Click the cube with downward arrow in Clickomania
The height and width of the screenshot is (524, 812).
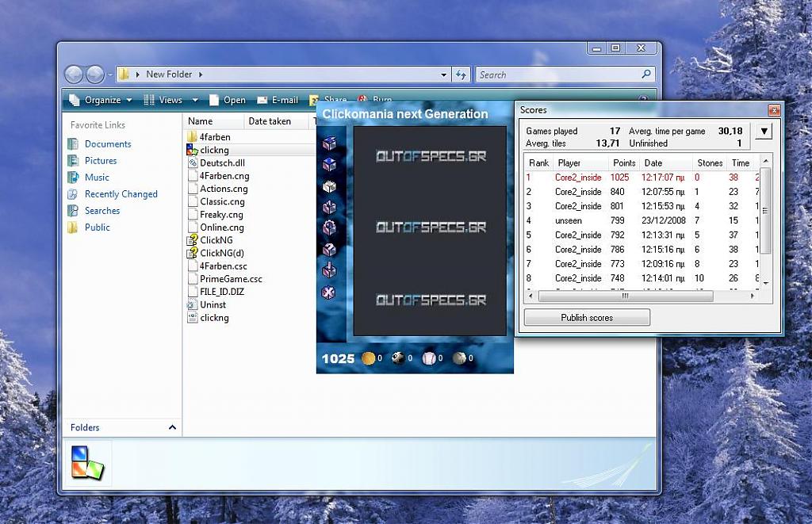coord(329,270)
